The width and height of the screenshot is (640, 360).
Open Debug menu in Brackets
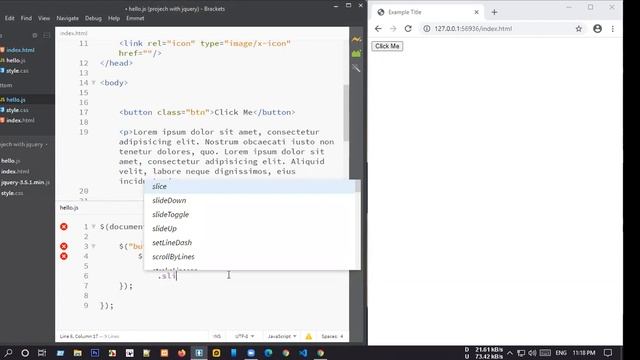tap(93, 18)
